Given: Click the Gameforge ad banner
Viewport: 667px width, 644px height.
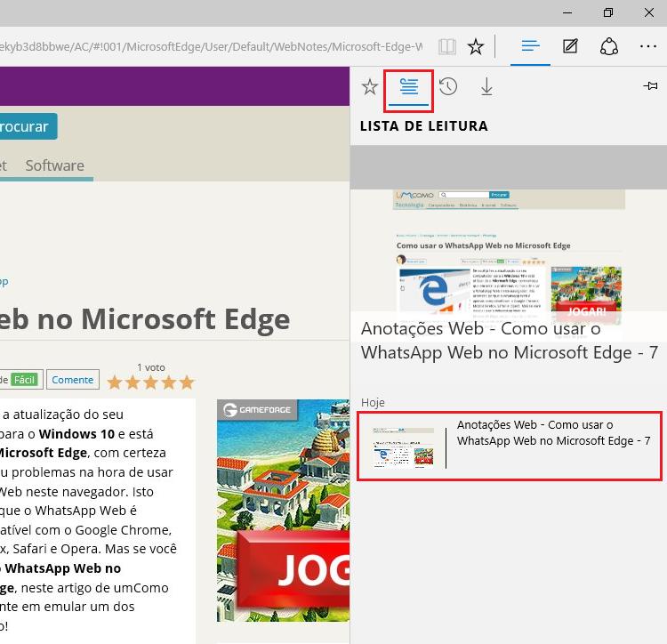Looking at the screenshot, I should (x=283, y=510).
